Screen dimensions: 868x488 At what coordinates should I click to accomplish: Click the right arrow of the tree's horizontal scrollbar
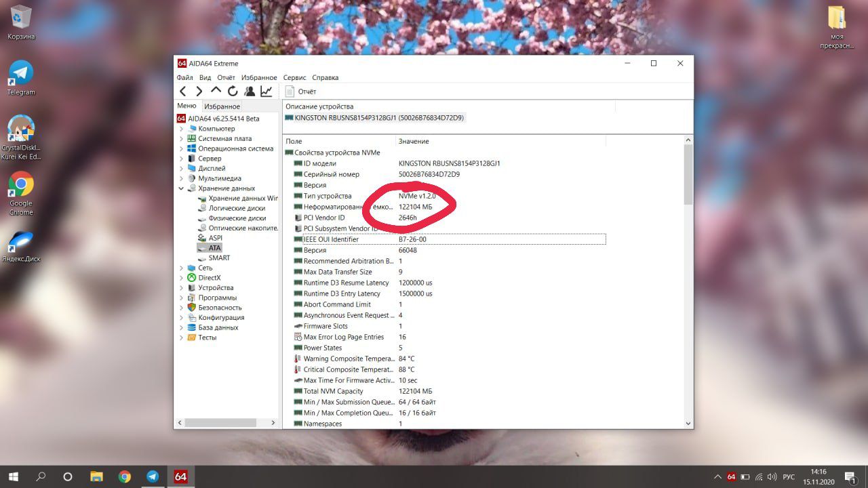(274, 422)
